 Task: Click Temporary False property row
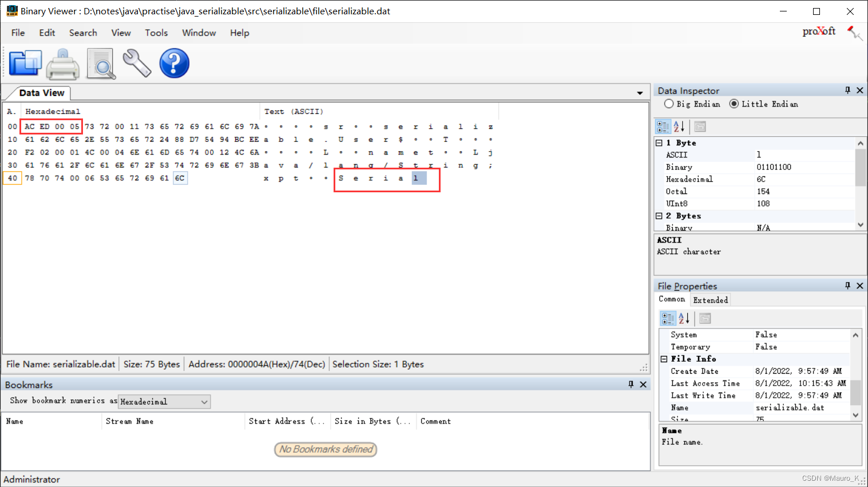tap(755, 347)
